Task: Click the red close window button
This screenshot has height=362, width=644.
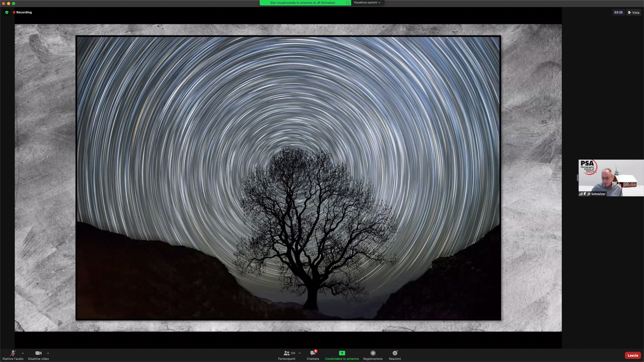Action: click(x=4, y=4)
